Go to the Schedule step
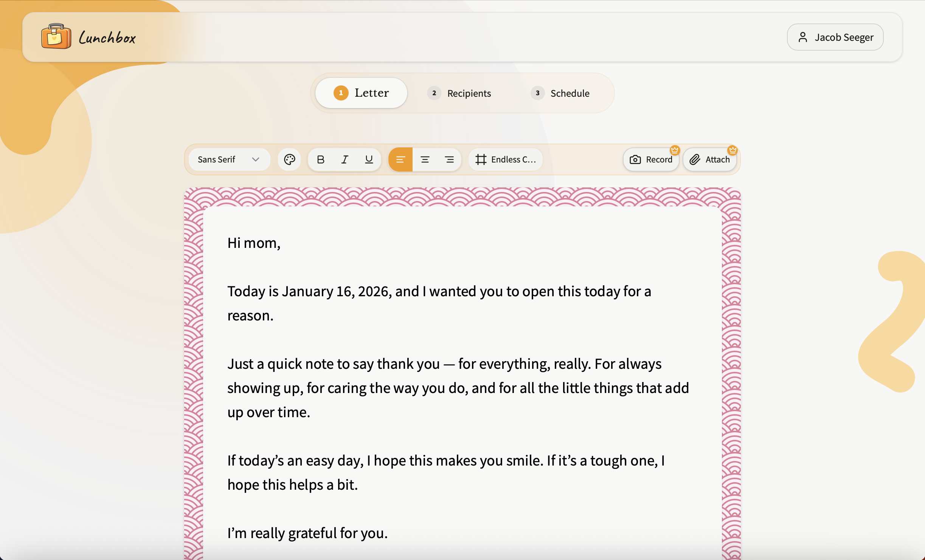925x560 pixels. pyautogui.click(x=560, y=93)
